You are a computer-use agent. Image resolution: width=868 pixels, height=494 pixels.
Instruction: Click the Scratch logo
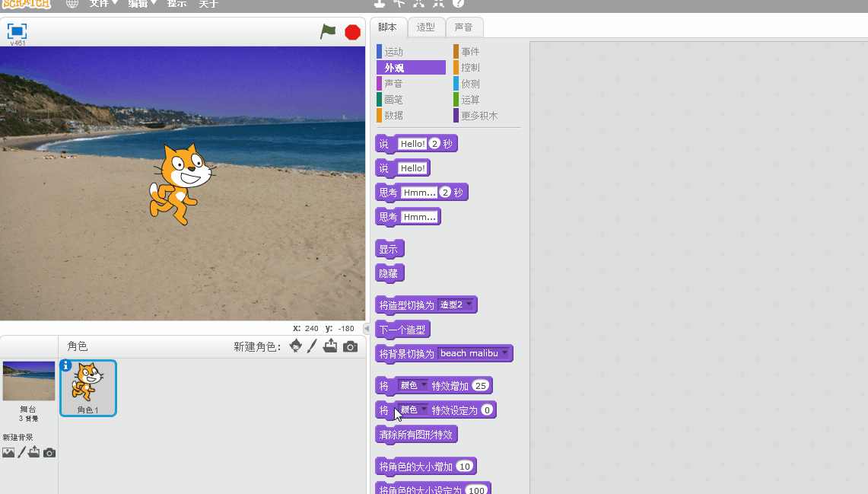coord(26,4)
